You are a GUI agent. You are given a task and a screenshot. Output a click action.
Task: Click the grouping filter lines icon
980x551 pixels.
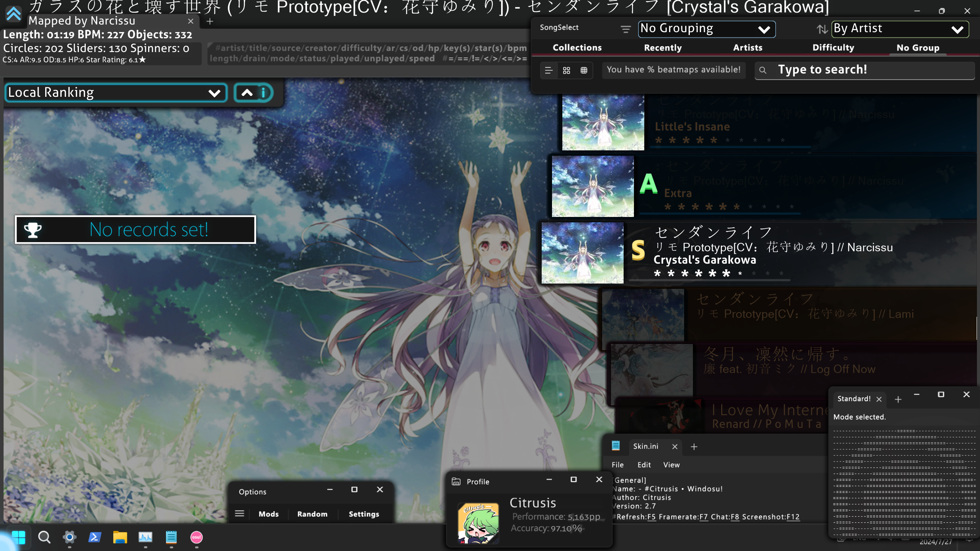click(x=626, y=29)
